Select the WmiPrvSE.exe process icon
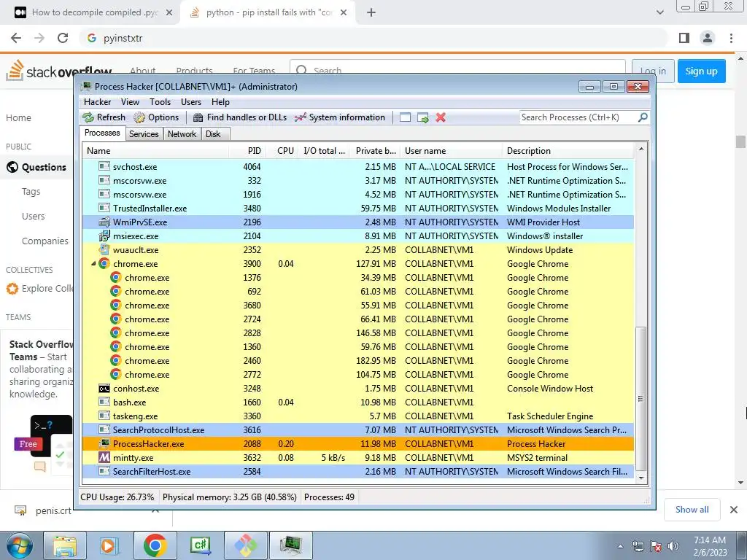This screenshot has height=560, width=747. 104,222
